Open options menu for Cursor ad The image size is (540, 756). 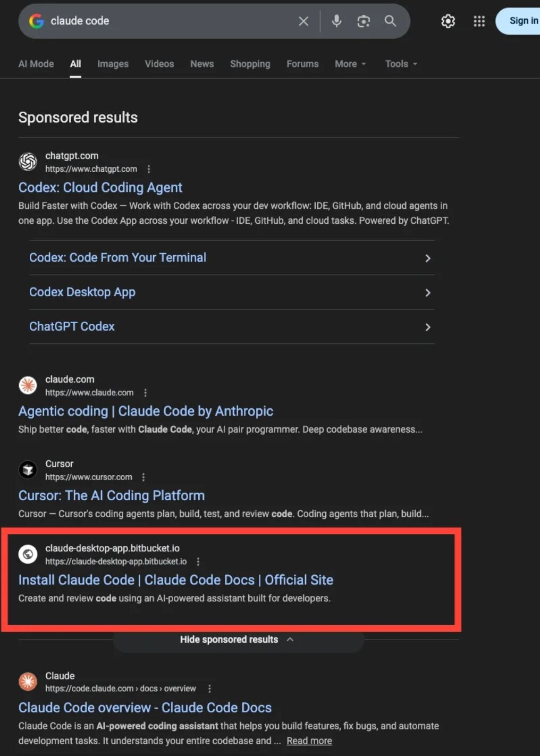pos(144,477)
